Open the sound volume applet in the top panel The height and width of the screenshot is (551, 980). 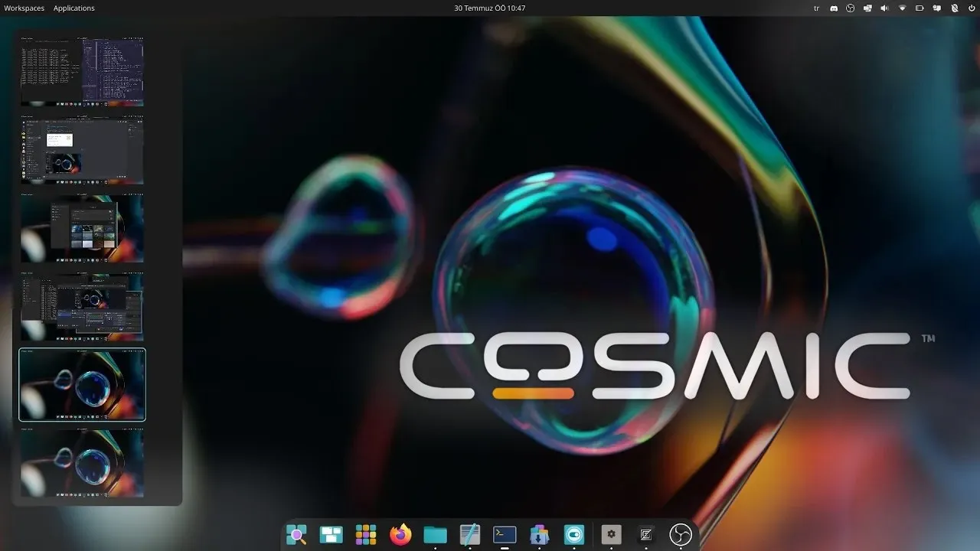885,8
